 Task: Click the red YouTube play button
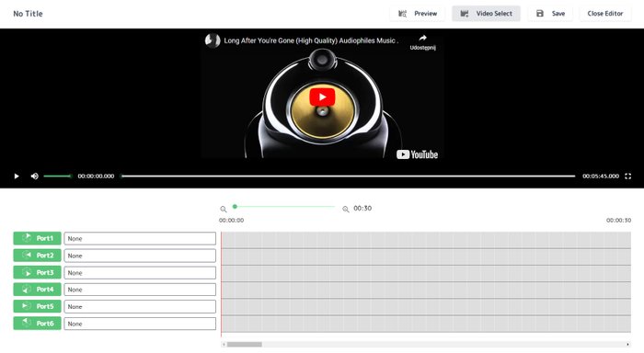322,97
